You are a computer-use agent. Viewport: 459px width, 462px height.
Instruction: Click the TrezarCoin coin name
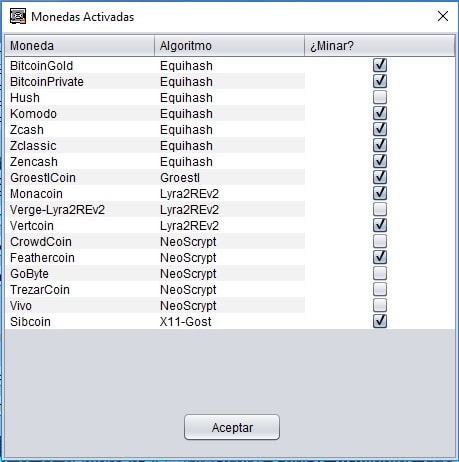point(40,290)
